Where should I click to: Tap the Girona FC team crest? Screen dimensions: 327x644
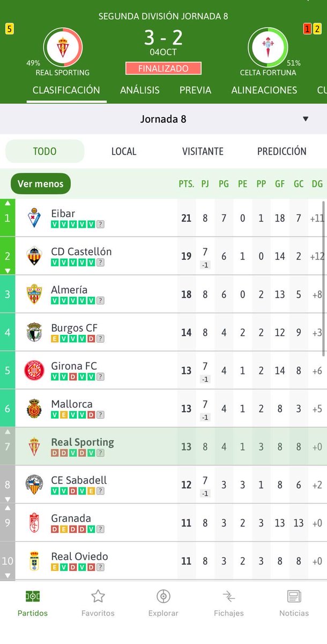click(34, 370)
